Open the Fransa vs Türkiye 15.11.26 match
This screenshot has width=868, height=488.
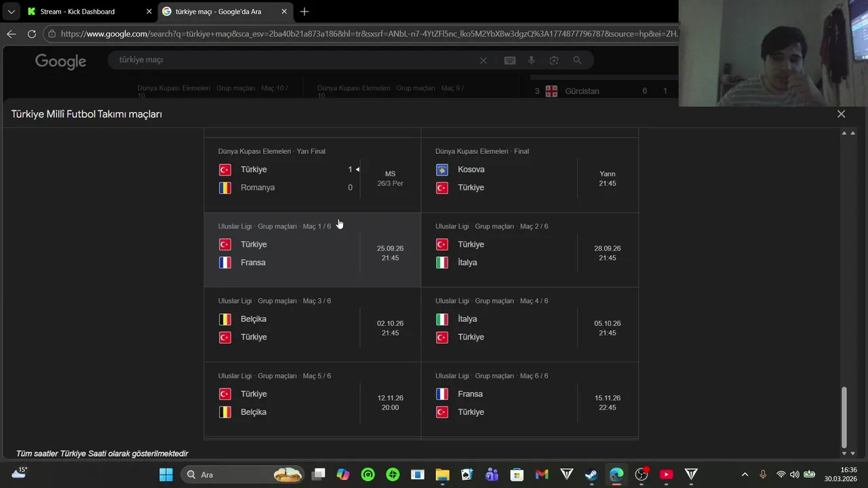point(530,400)
